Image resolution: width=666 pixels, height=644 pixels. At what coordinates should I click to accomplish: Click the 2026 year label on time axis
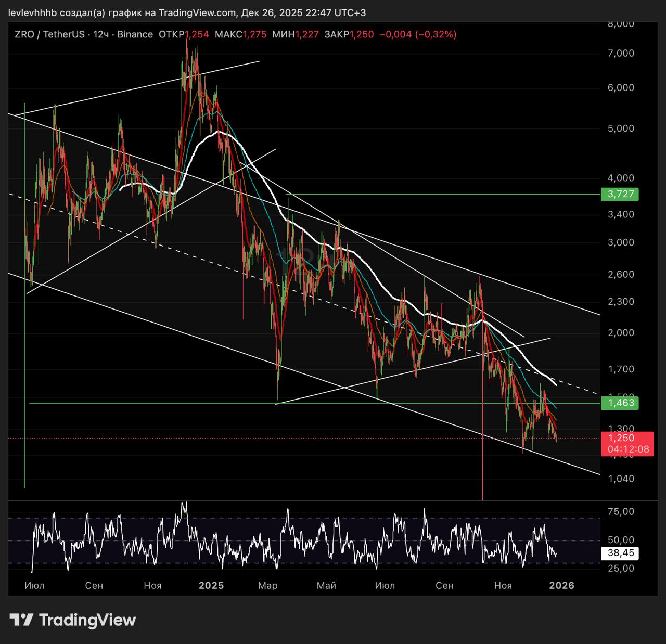pos(562,585)
